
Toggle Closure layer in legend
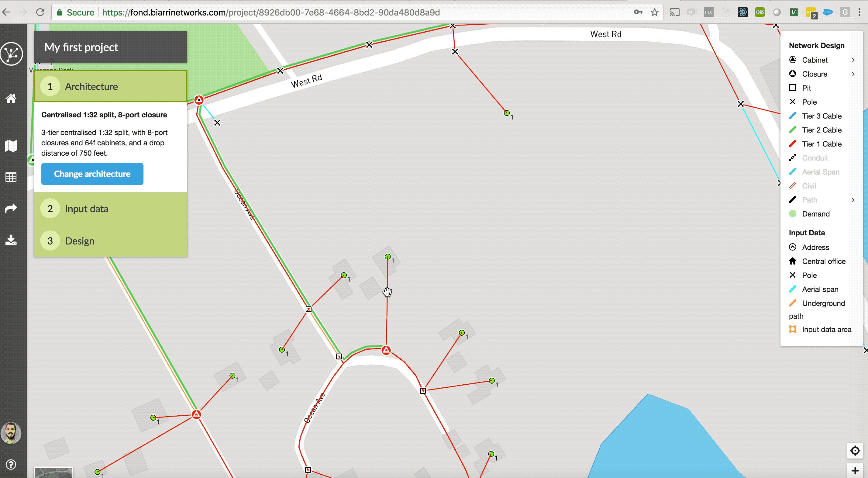[x=815, y=74]
